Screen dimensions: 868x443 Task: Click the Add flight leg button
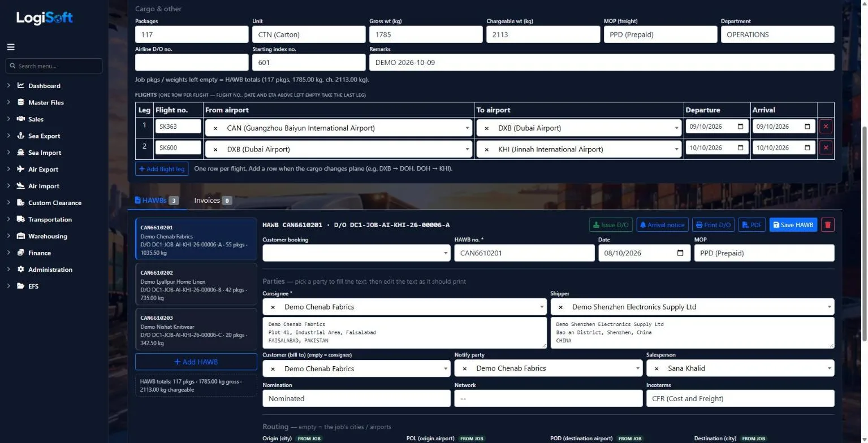pos(162,169)
